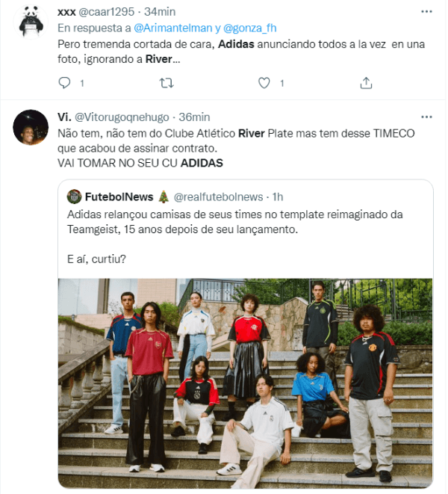This screenshot has width=448, height=494.
Task: Open the Adidas Teamgeist group photo
Action: click(x=245, y=383)
